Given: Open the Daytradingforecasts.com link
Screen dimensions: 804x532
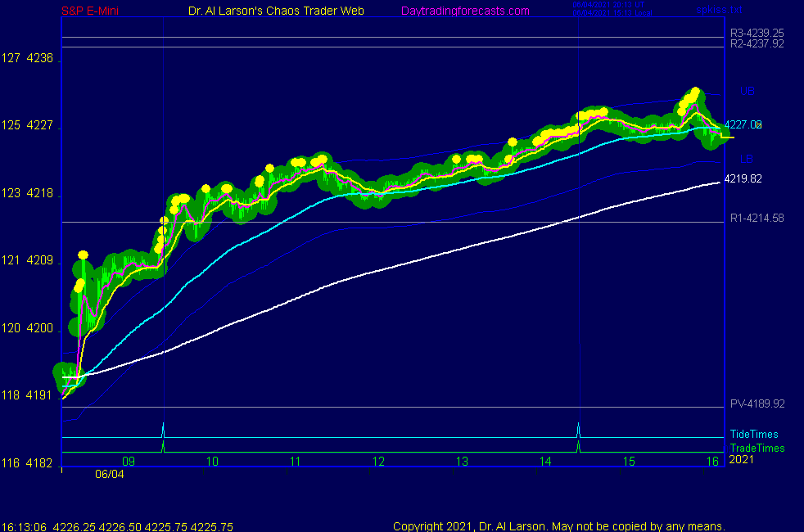Looking at the screenshot, I should 465,11.
